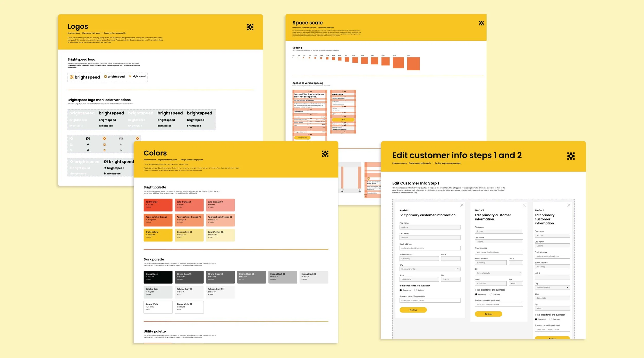Viewport: 644px width, 358px height.
Task: Click the logo mark in Space scale header
Action: coord(481,23)
